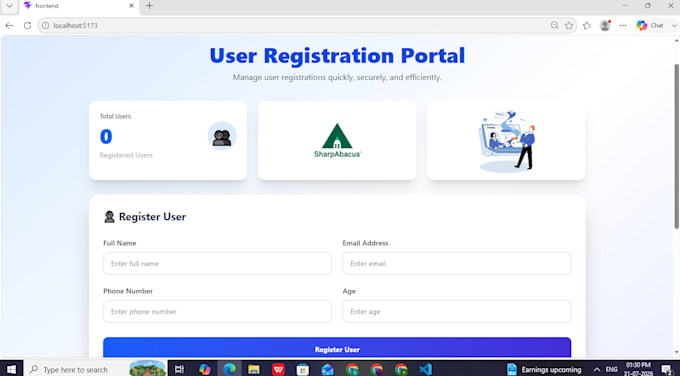Open the tab actions dropdown arrow
680x376 pixels.
[x=9, y=6]
